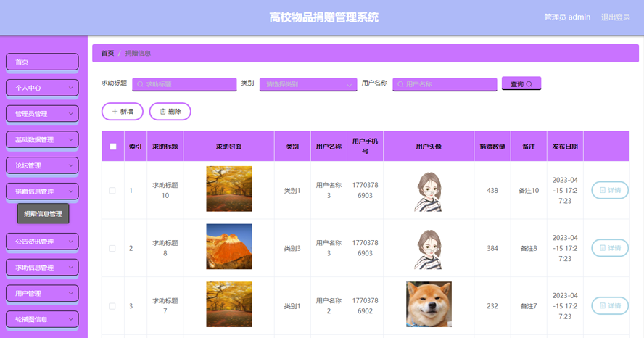
Task: Expand the 轮播图信息 sidebar menu
Action: (42, 319)
